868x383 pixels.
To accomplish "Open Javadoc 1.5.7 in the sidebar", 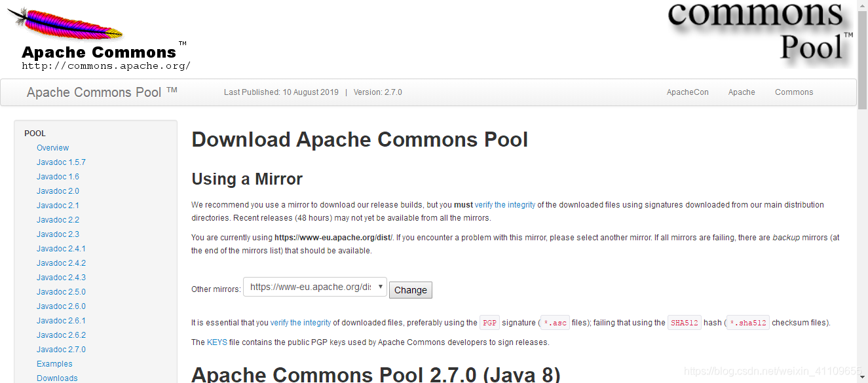I will click(61, 162).
